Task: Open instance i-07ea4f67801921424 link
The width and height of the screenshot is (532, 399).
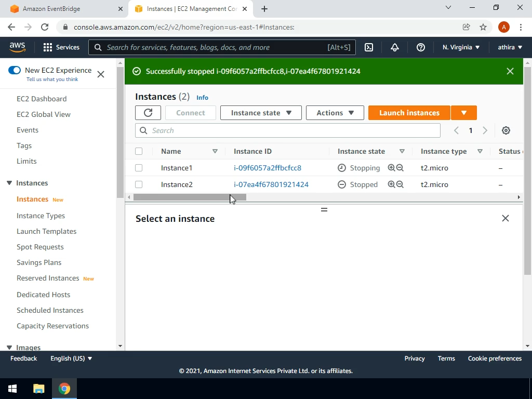Action: tap(271, 184)
